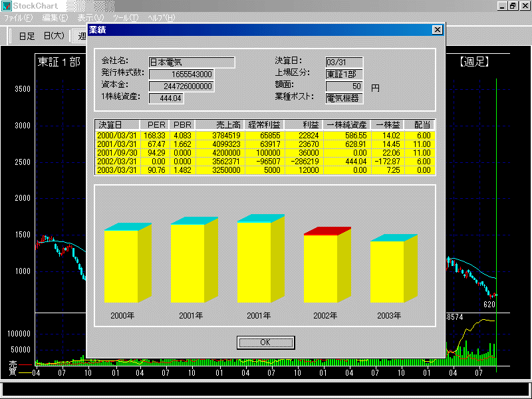
Task: Open the ツール(T) menu
Action: click(126, 18)
